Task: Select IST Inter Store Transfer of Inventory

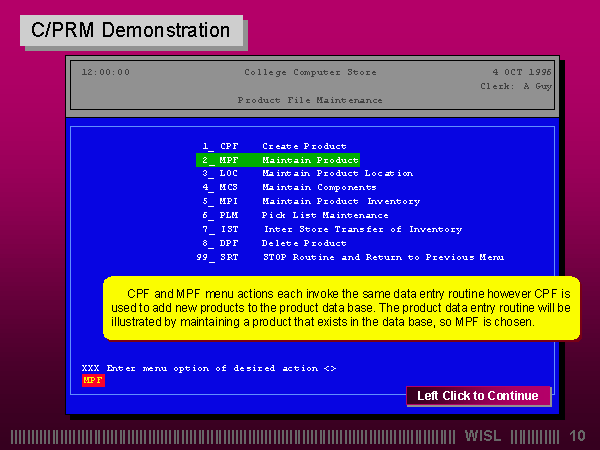Action: [x=332, y=229]
